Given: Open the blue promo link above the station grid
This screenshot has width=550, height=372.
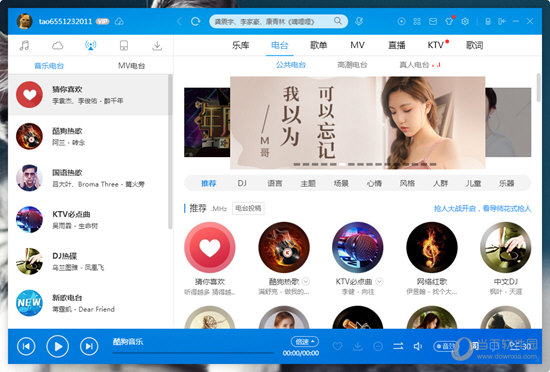Looking at the screenshot, I should coord(482,209).
